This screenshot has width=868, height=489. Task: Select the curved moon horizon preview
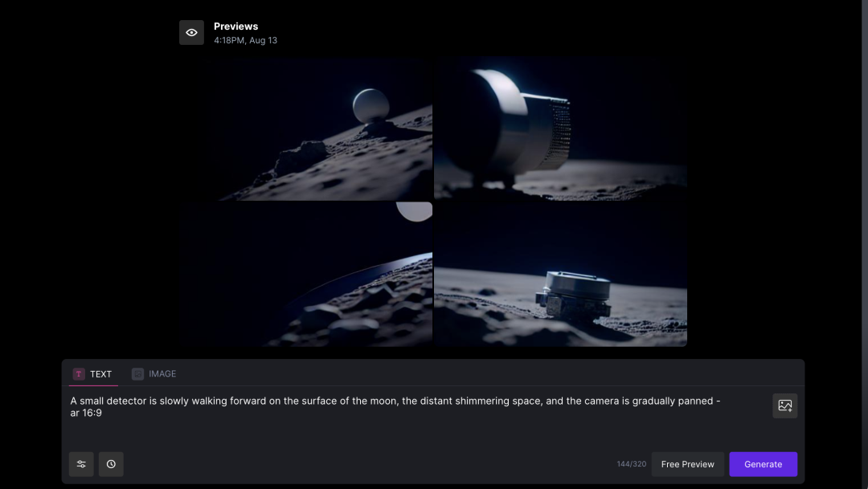pyautogui.click(x=306, y=274)
